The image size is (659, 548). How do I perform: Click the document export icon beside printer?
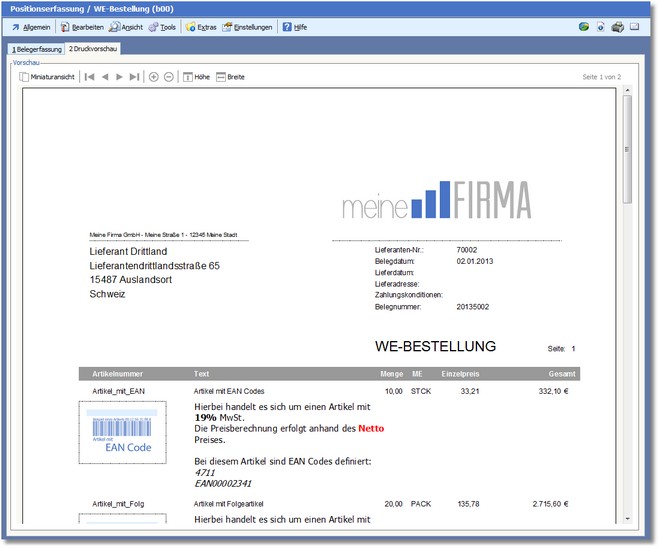click(600, 27)
